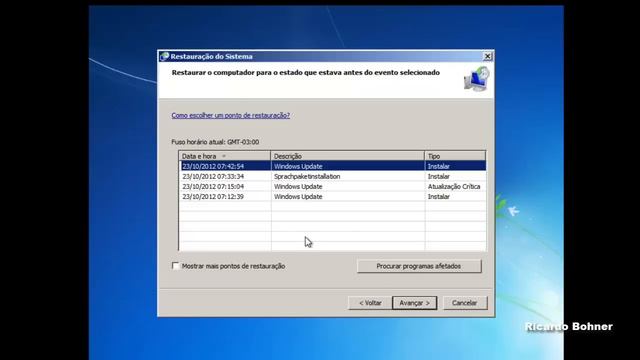The height and width of the screenshot is (360, 640).
Task: Sort by 'Descrição' column header
Action: click(x=347, y=156)
